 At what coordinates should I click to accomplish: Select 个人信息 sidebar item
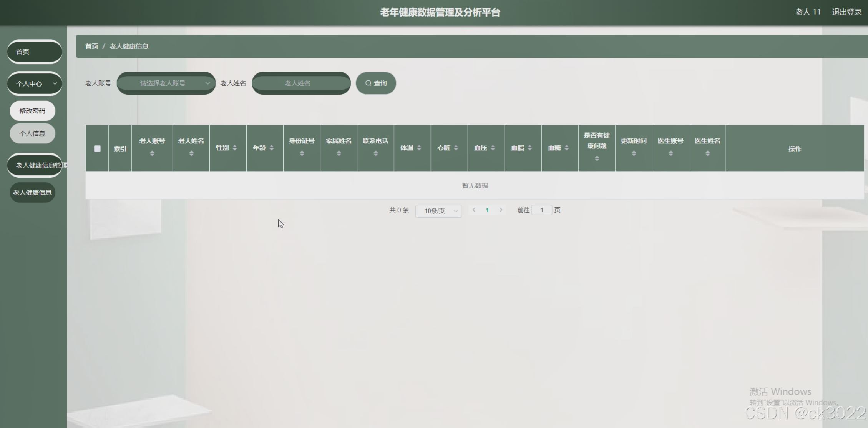pos(32,133)
